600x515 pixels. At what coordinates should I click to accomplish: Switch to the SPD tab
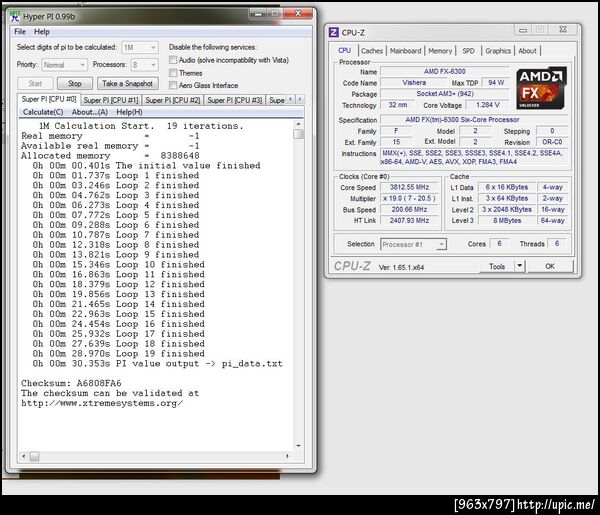coord(468,51)
